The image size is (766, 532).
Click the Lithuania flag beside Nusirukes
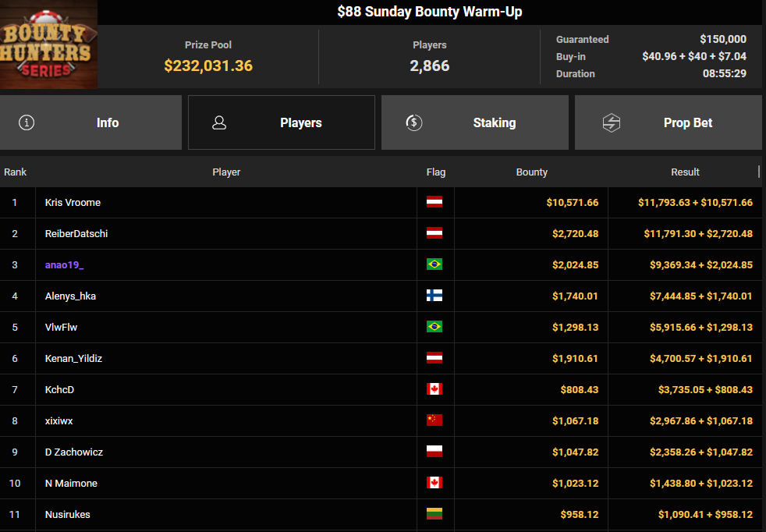coord(434,514)
